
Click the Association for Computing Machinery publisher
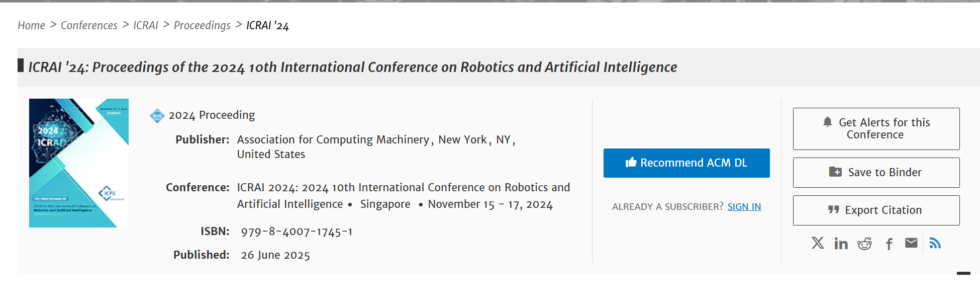[x=333, y=140]
